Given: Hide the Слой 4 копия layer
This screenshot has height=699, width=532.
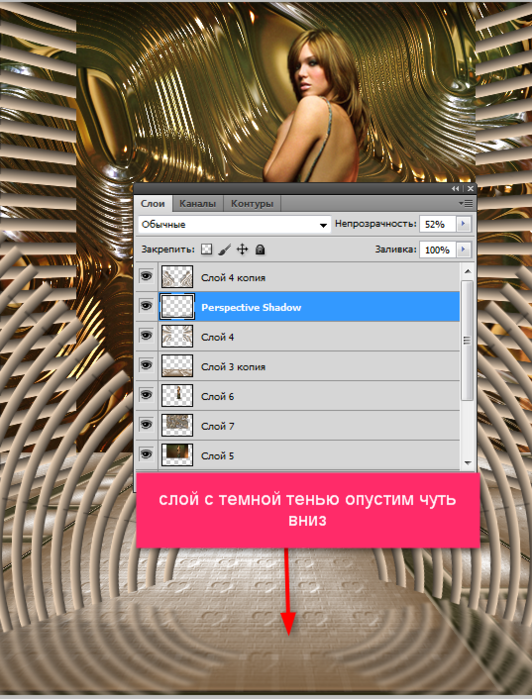Looking at the screenshot, I should pos(146,276).
